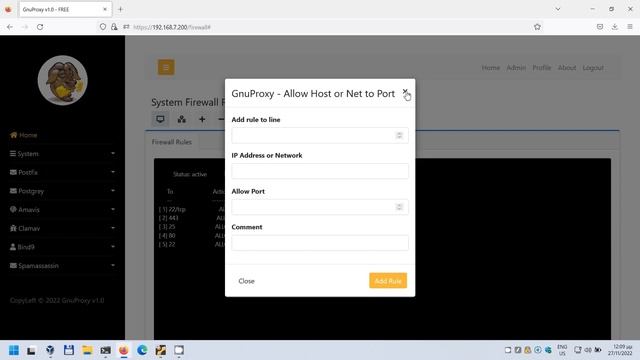Click the GnuProxy mascot logo

(x=62, y=80)
